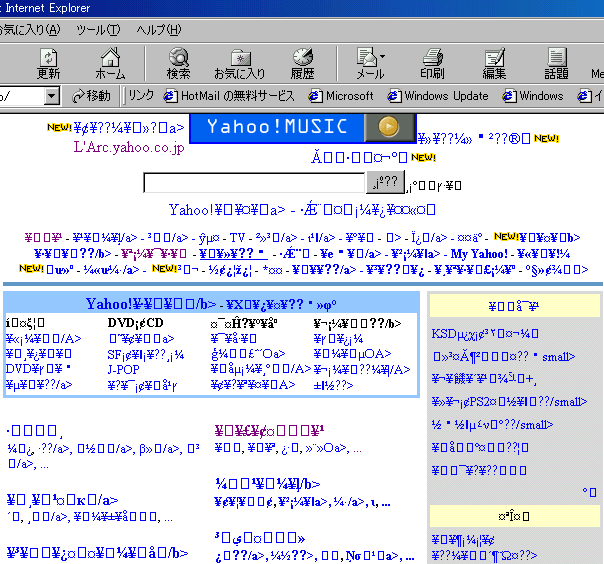Click the Edit (編集) toolbar icon
The width and height of the screenshot is (604, 564).
494,63
